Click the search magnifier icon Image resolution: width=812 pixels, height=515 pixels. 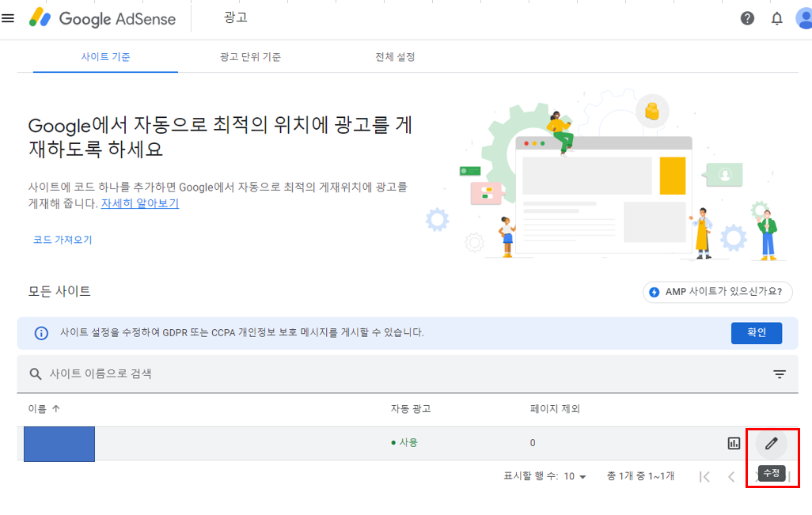click(x=35, y=373)
